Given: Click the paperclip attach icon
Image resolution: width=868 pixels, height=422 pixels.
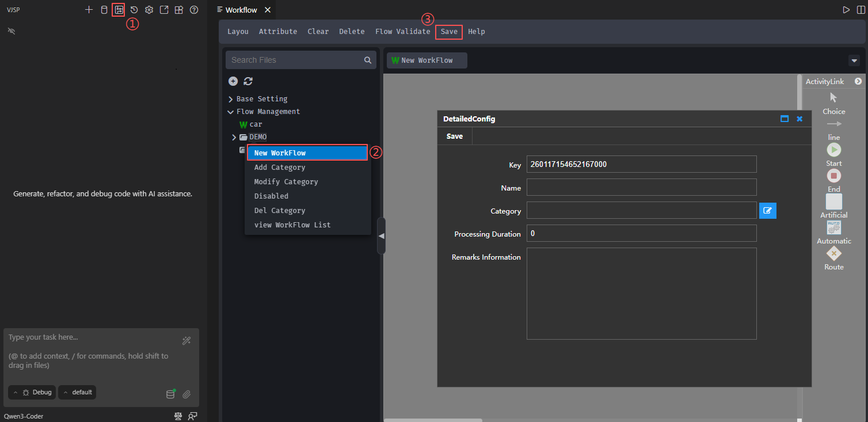Looking at the screenshot, I should click(186, 394).
